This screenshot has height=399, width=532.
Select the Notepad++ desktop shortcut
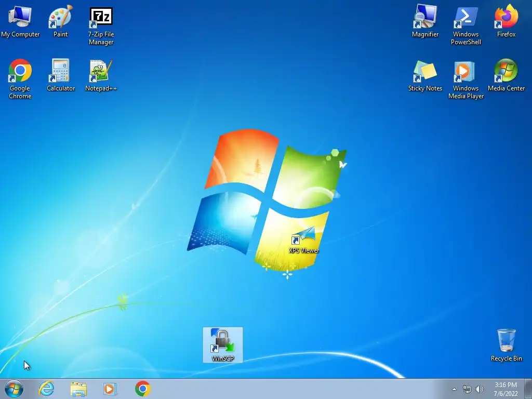tap(101, 75)
